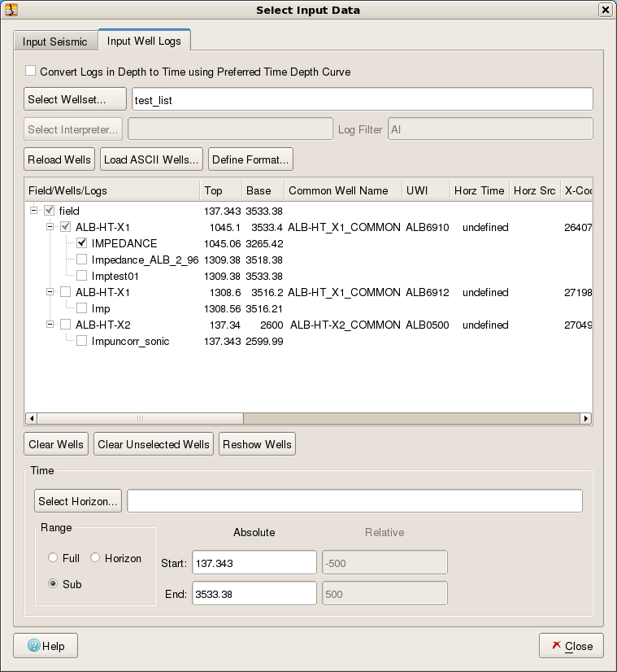The image size is (617, 672).
Task: Click the Absolute Start field 137.343
Action: click(254, 562)
